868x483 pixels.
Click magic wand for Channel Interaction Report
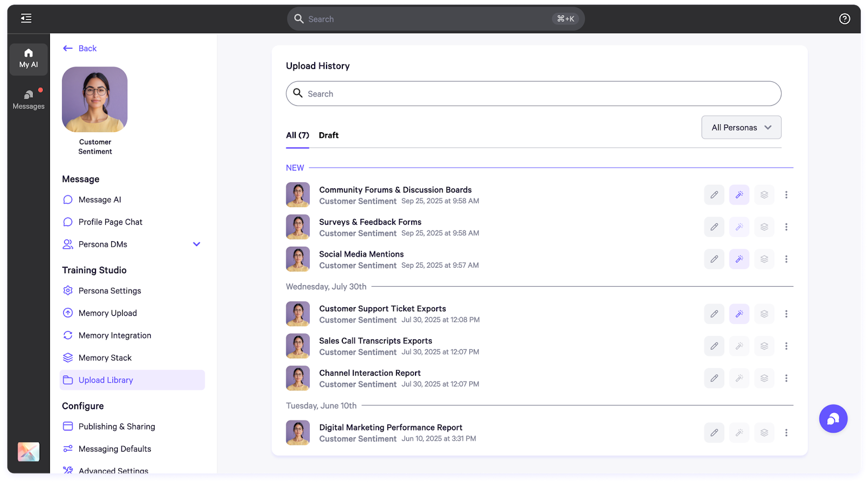pyautogui.click(x=739, y=378)
